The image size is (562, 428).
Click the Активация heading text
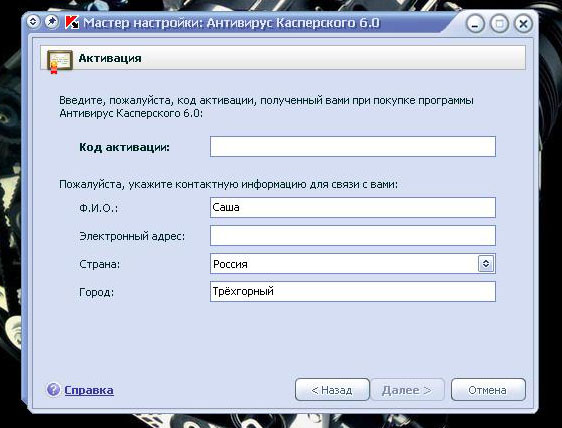click(x=110, y=58)
